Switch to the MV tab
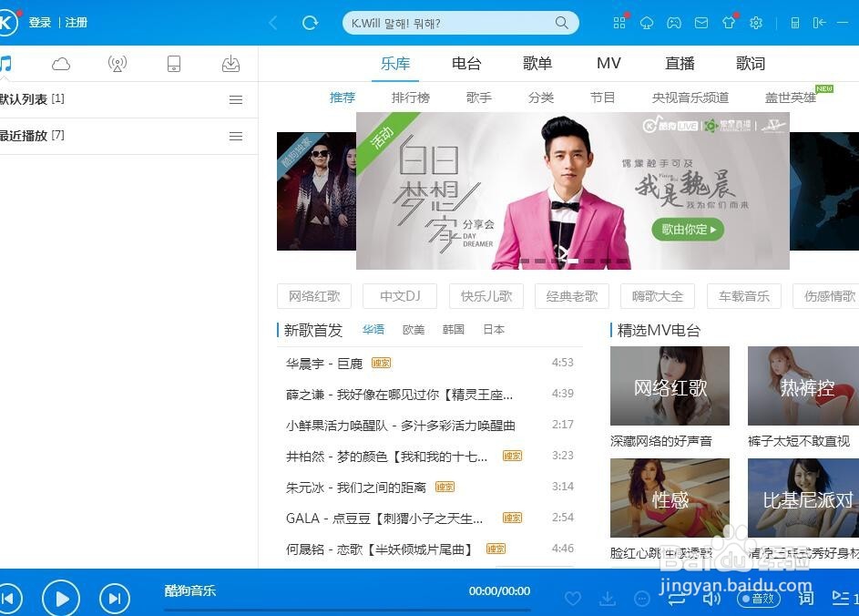 [x=608, y=64]
